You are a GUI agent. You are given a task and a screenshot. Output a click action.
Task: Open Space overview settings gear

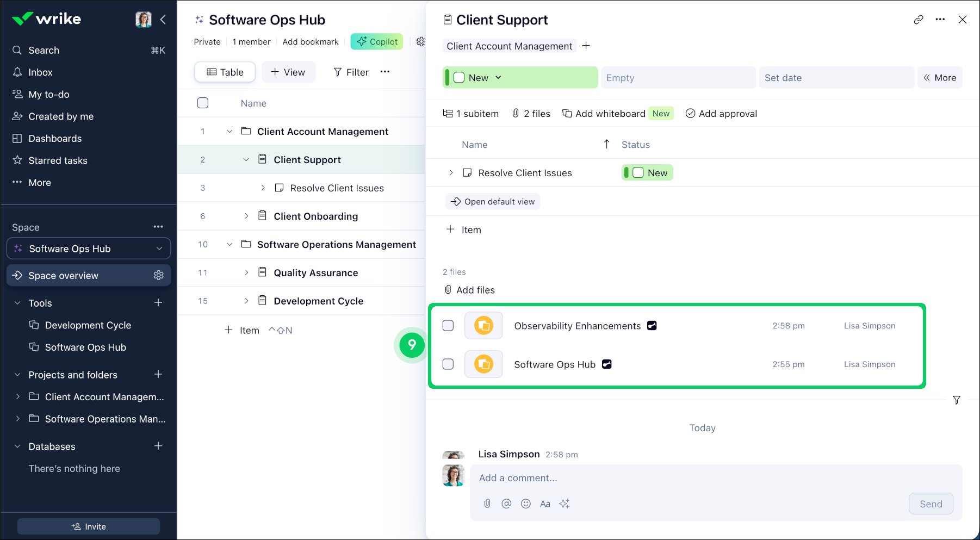(x=159, y=275)
